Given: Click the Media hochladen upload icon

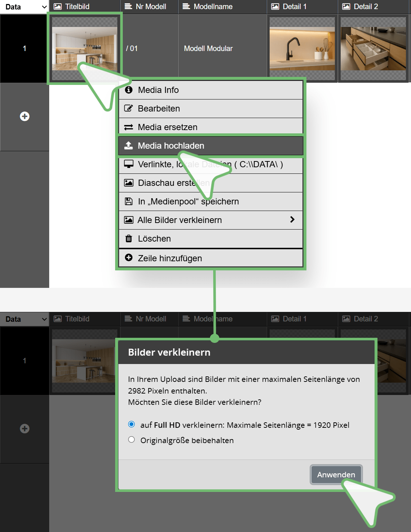Looking at the screenshot, I should pyautogui.click(x=129, y=146).
